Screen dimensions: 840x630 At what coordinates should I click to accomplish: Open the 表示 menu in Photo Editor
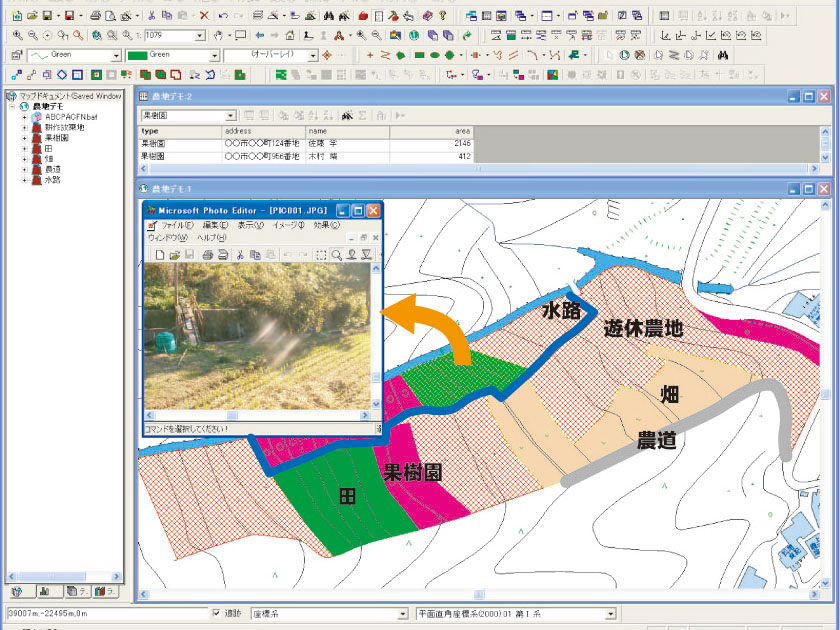pos(251,226)
